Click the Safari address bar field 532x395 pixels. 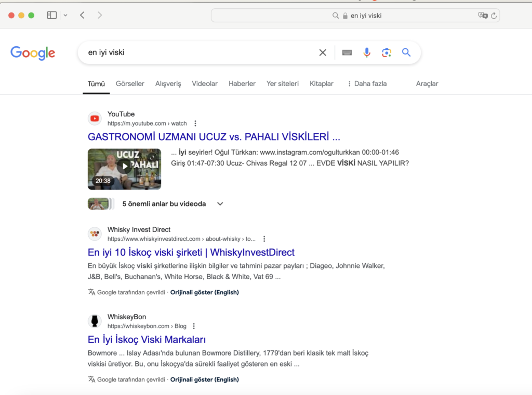click(x=355, y=16)
